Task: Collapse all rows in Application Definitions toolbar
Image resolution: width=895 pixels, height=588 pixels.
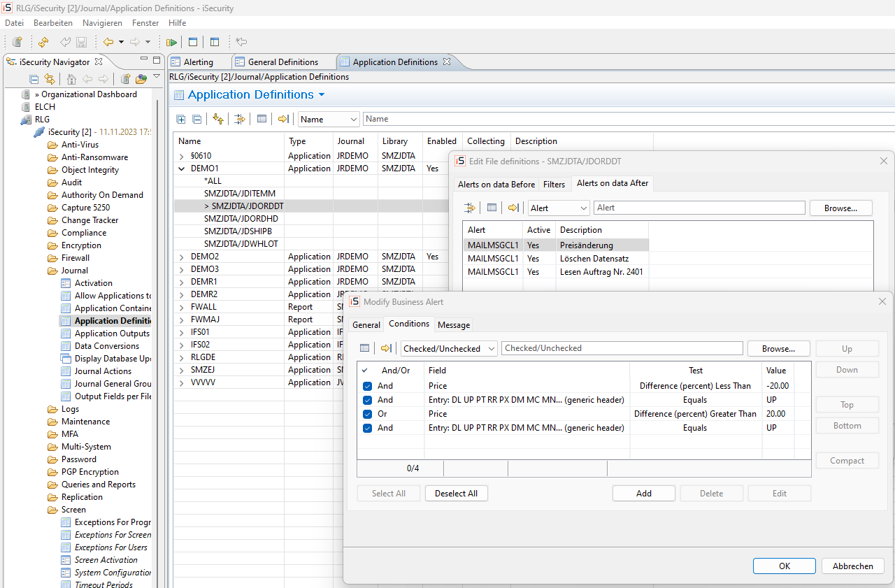Action: click(196, 119)
